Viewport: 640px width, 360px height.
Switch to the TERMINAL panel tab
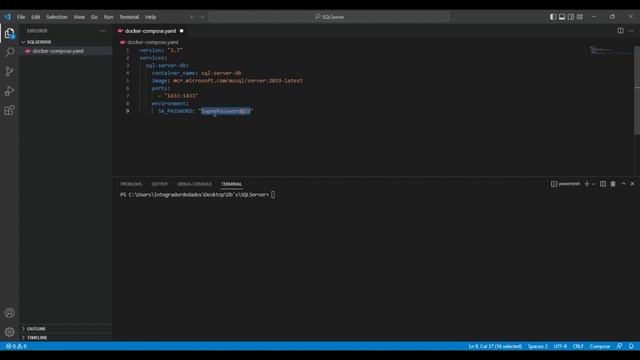(x=231, y=184)
